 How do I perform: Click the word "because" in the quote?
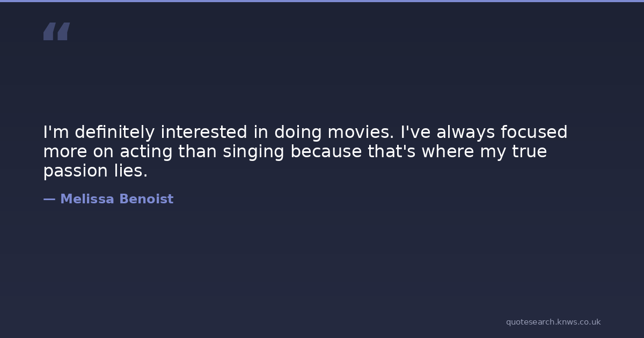click(326, 152)
